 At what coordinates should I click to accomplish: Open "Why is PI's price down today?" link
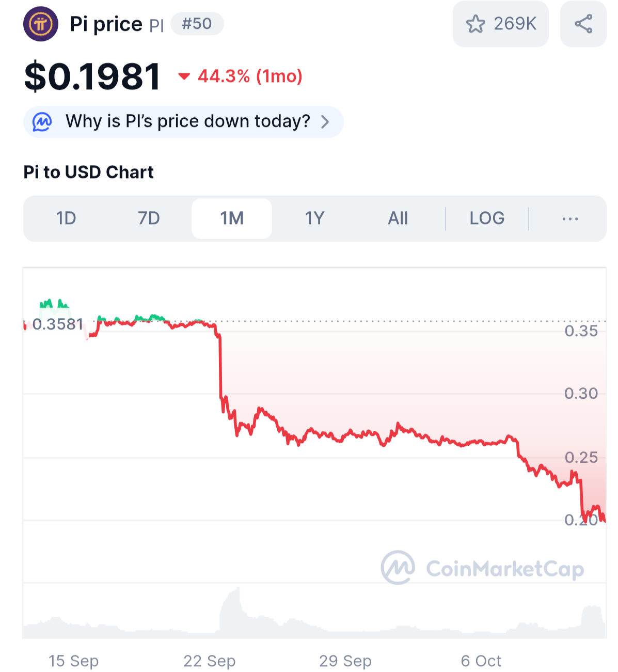187,122
